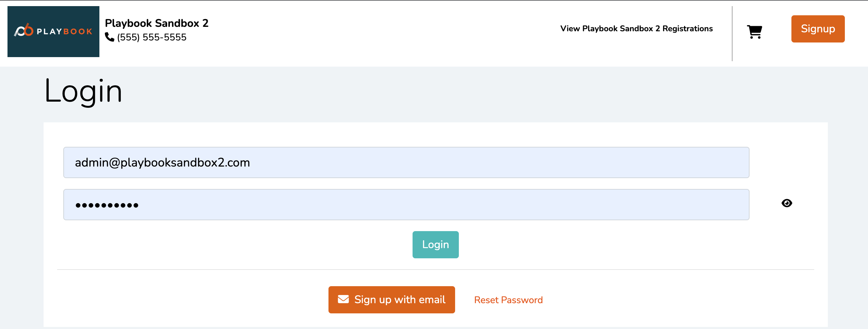Click the Playbook Sandbox 2 title

[x=157, y=23]
